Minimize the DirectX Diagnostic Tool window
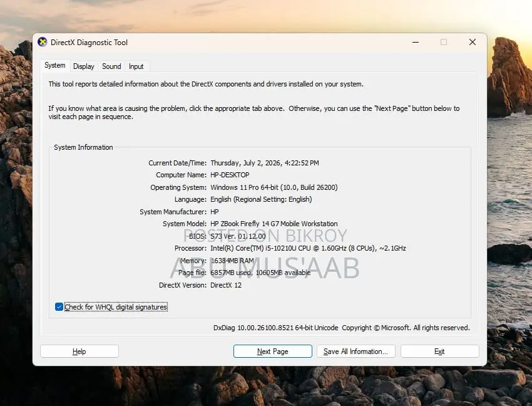This screenshot has height=406, width=532. [416, 42]
